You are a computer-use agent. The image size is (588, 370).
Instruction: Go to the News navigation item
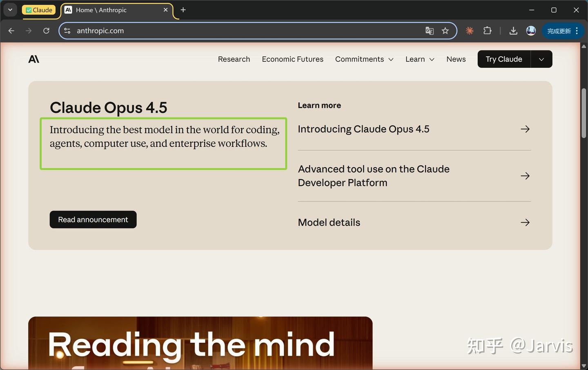pos(456,59)
